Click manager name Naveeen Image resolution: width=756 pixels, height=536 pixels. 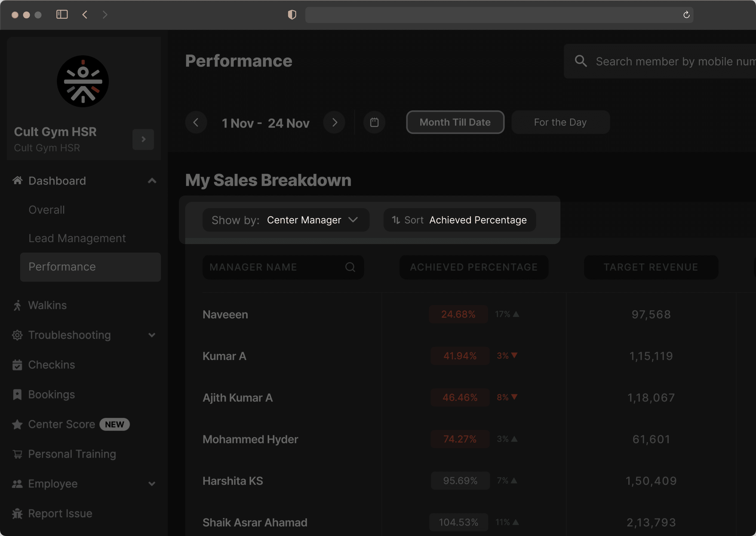225,315
